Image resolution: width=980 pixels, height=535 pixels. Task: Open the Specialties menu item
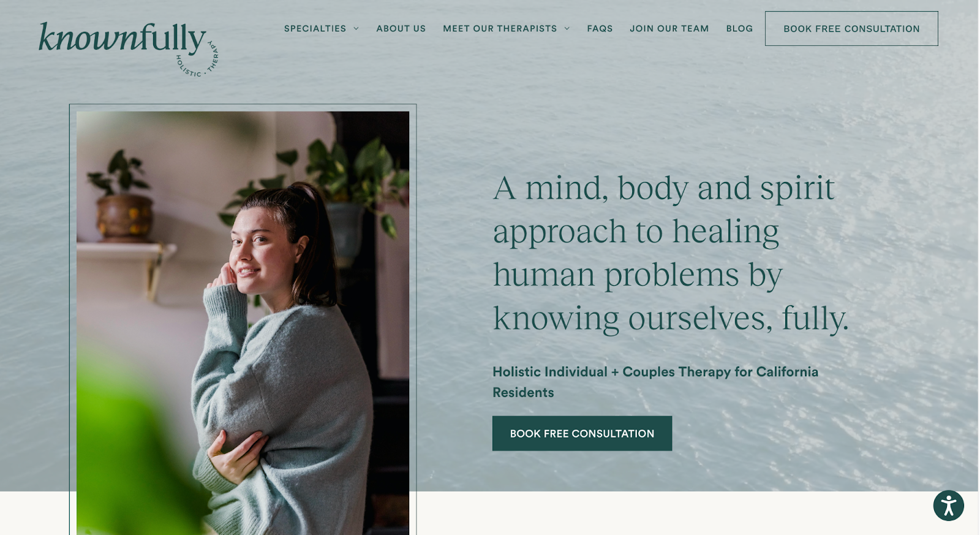click(x=315, y=29)
